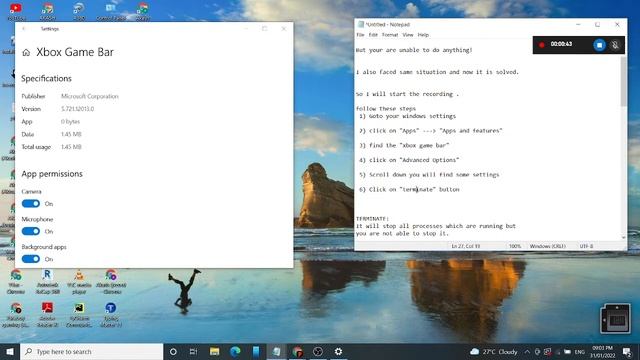
Task: Click the Version number value in Settings
Action: pyautogui.click(x=78, y=109)
